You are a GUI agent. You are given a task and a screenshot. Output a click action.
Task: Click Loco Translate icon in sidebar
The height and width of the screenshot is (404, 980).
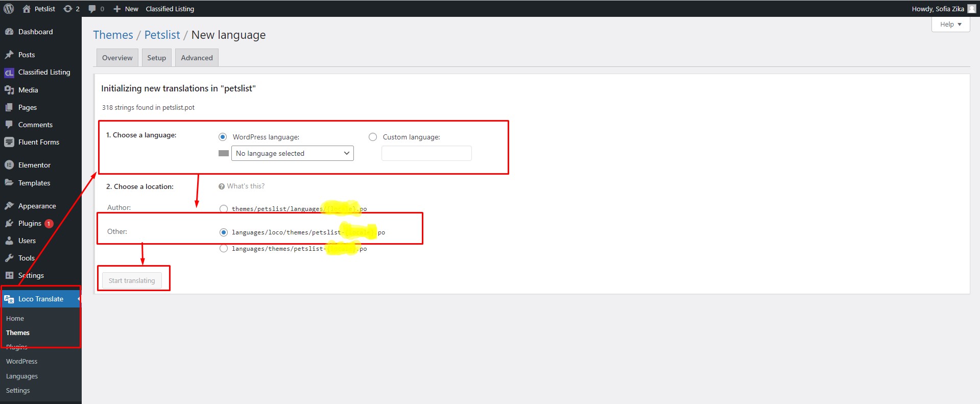9,299
